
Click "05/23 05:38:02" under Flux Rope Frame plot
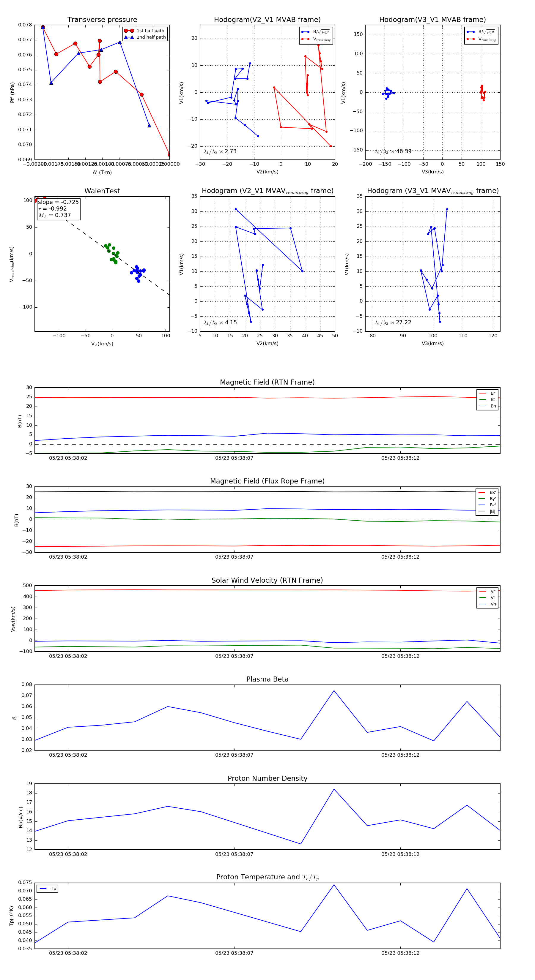pyautogui.click(x=68, y=557)
